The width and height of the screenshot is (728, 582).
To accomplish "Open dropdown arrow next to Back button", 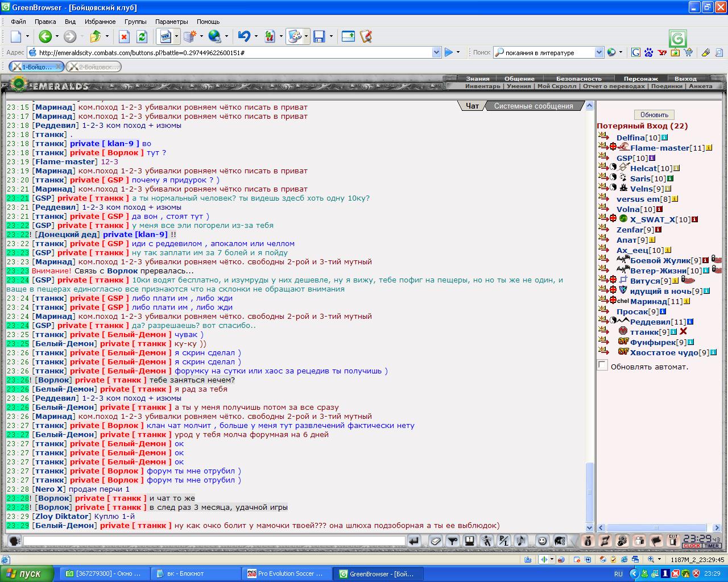I will [56, 36].
